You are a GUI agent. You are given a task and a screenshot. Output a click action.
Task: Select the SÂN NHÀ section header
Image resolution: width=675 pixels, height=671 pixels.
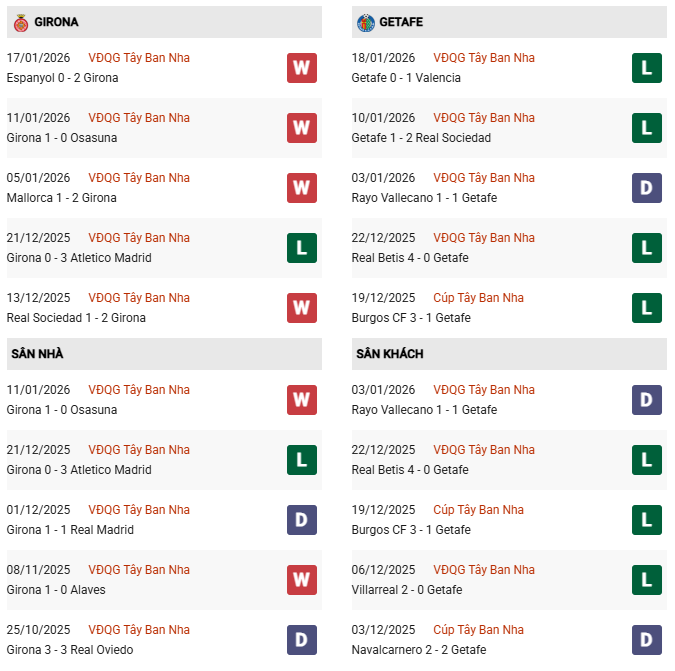click(x=38, y=354)
